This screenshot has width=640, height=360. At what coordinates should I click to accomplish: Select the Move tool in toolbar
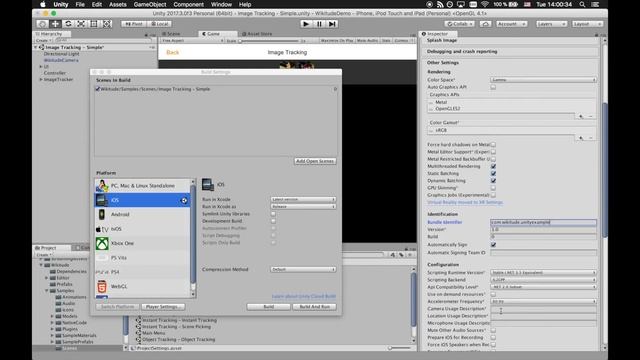(55, 24)
